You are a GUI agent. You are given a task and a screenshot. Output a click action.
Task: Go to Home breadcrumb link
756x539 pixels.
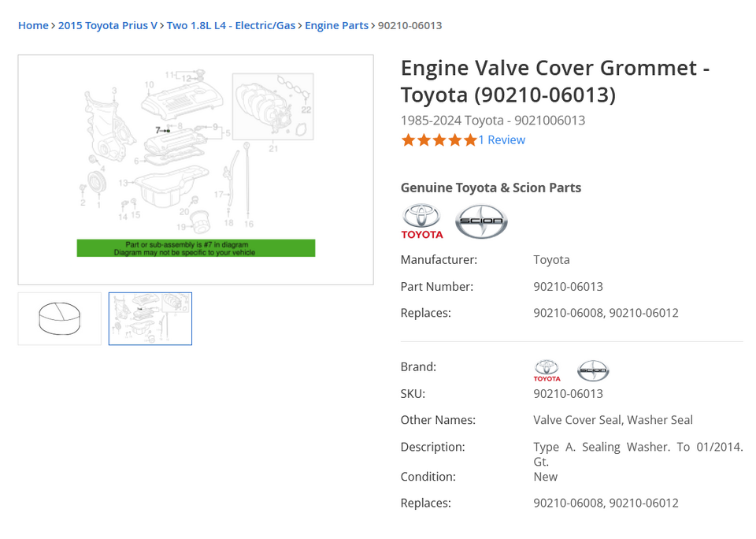pyautogui.click(x=33, y=25)
